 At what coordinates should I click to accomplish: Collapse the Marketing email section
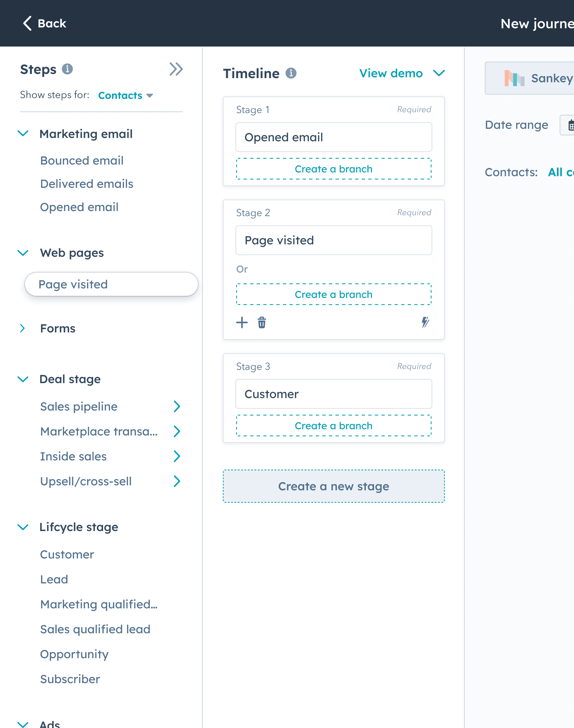pos(23,134)
